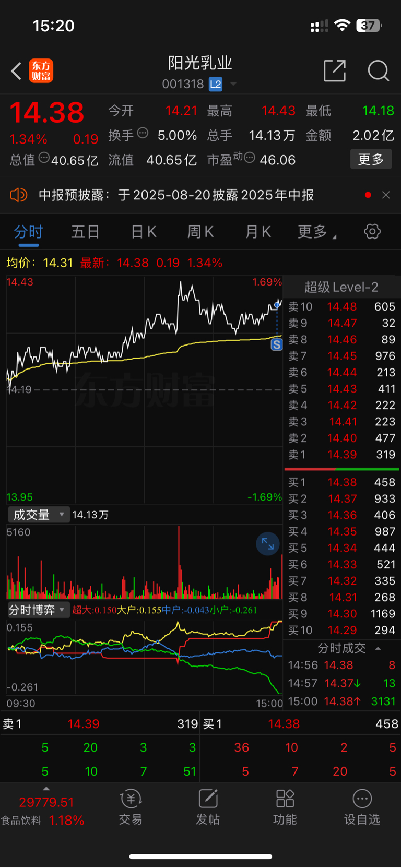
Task: Tap the intraday price chart area
Action: (x=145, y=390)
